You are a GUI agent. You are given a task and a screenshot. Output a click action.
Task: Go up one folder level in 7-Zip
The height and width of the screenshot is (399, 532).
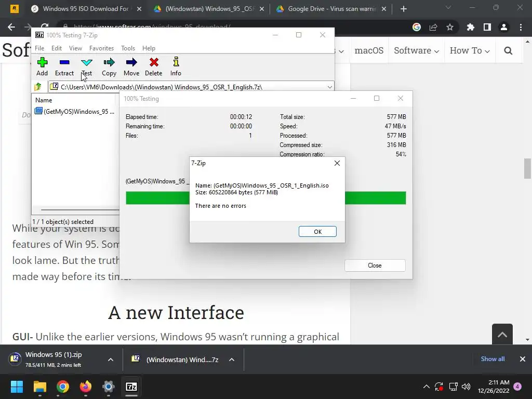pyautogui.click(x=38, y=87)
